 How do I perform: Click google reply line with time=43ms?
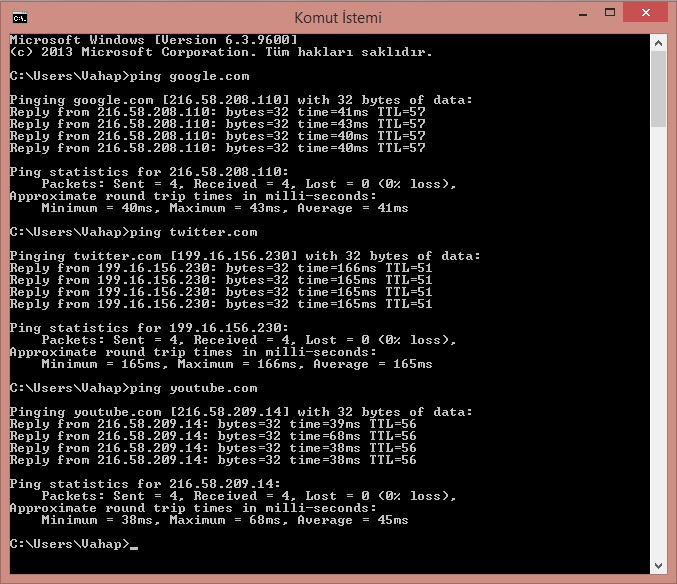tap(218, 124)
